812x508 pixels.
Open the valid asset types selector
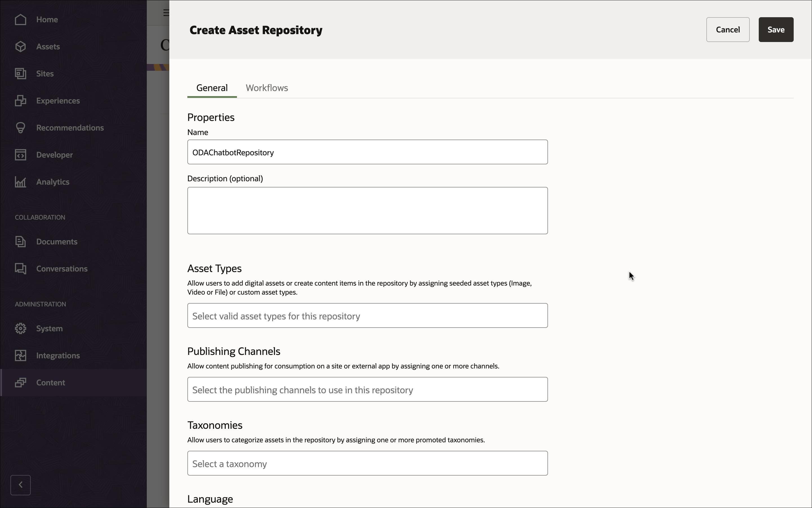coord(367,315)
